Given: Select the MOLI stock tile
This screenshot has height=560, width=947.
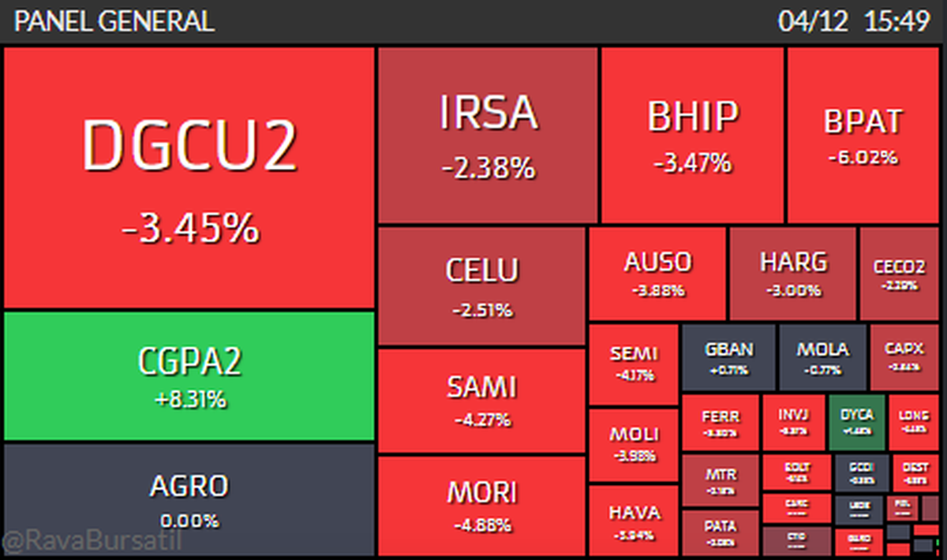Looking at the screenshot, I should point(633,443).
